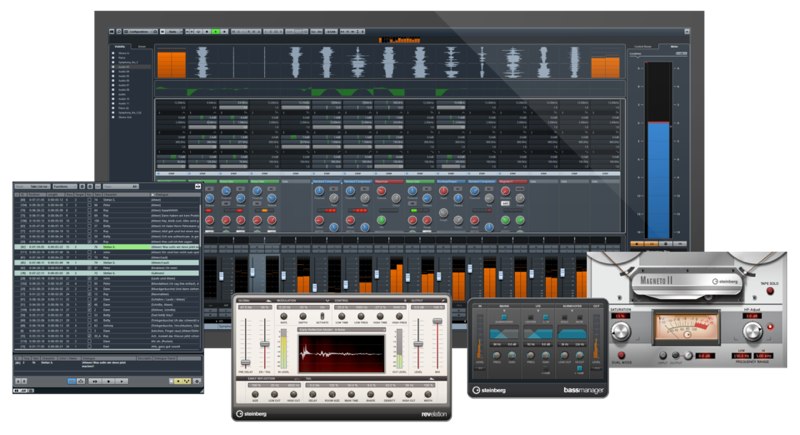Select the Saturation percentage value display
This screenshot has width=800, height=435.
pos(620,316)
